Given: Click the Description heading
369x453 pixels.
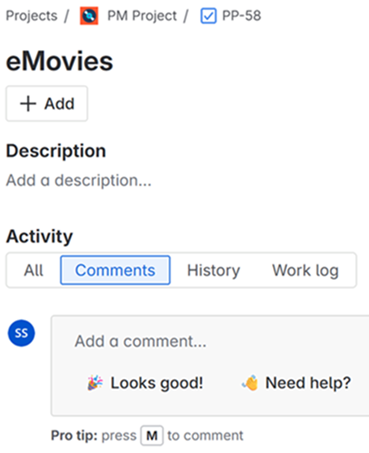Looking at the screenshot, I should [56, 151].
